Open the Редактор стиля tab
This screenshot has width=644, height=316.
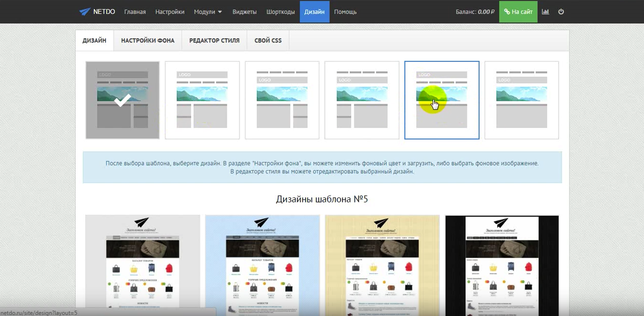pyautogui.click(x=214, y=40)
